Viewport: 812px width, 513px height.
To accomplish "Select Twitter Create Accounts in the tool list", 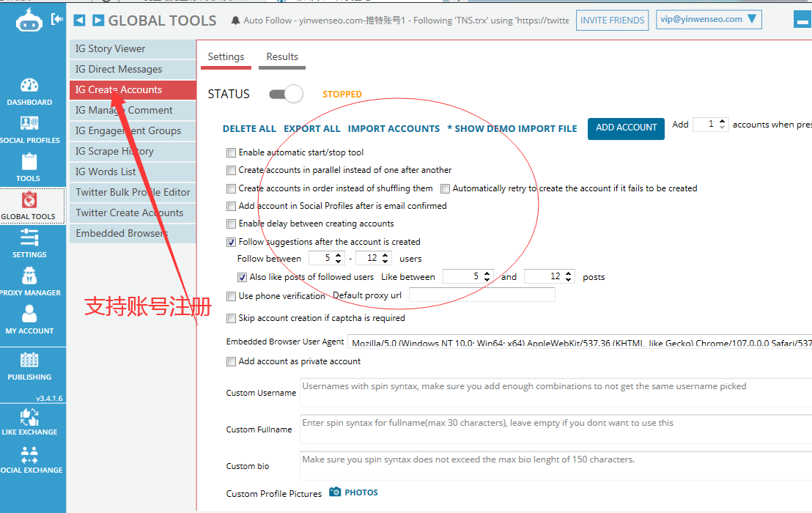I will [x=130, y=213].
